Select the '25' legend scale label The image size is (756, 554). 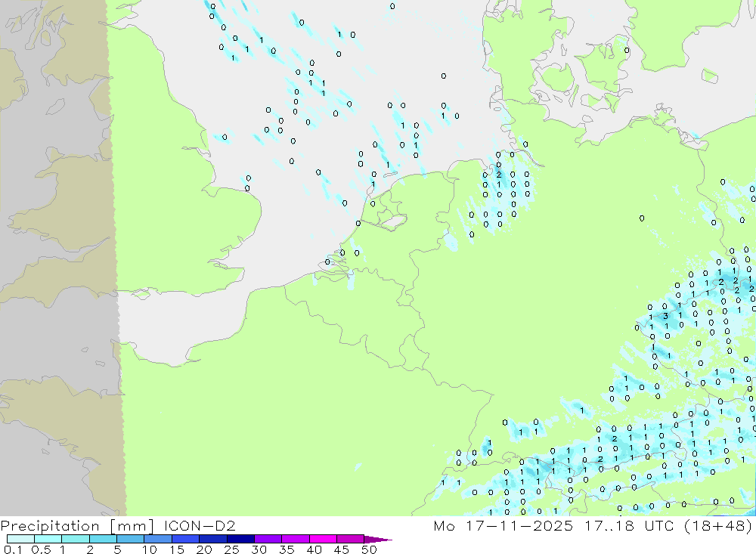231,549
